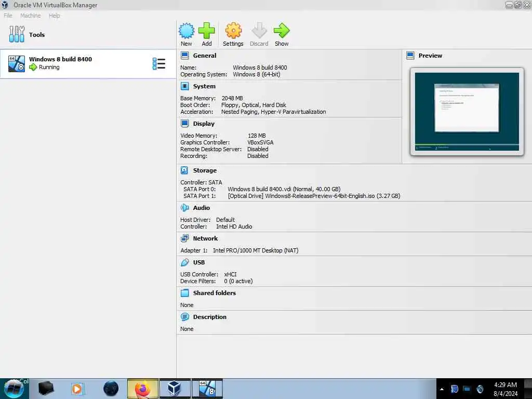Click the General section heading

[x=205, y=55]
